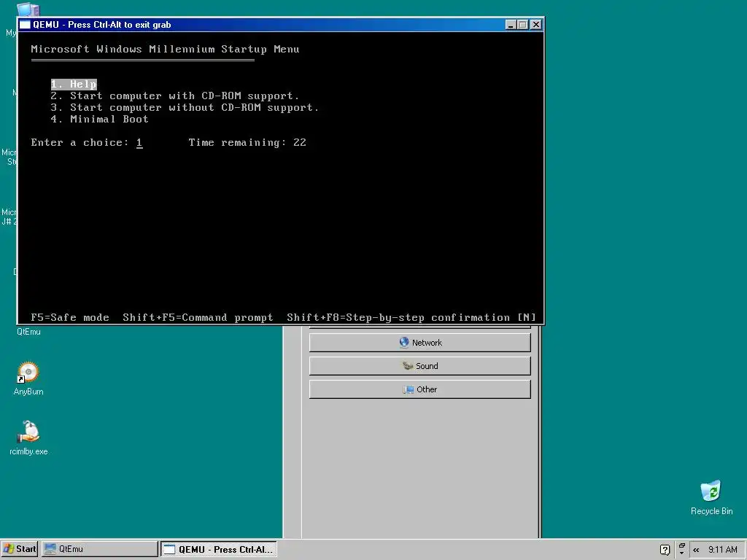Screen dimensions: 747x560
Task: Expand hidden tray icons chevron
Action: (x=696, y=550)
